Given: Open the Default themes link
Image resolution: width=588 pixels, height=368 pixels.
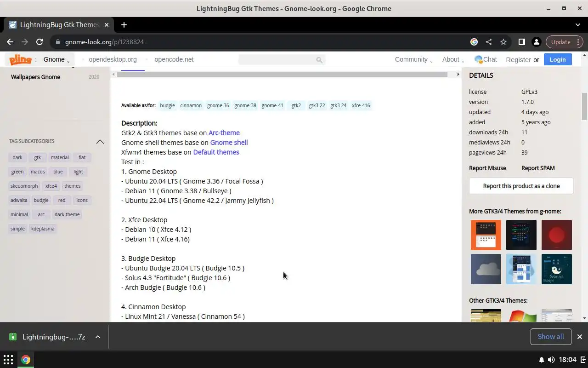Looking at the screenshot, I should click(216, 152).
